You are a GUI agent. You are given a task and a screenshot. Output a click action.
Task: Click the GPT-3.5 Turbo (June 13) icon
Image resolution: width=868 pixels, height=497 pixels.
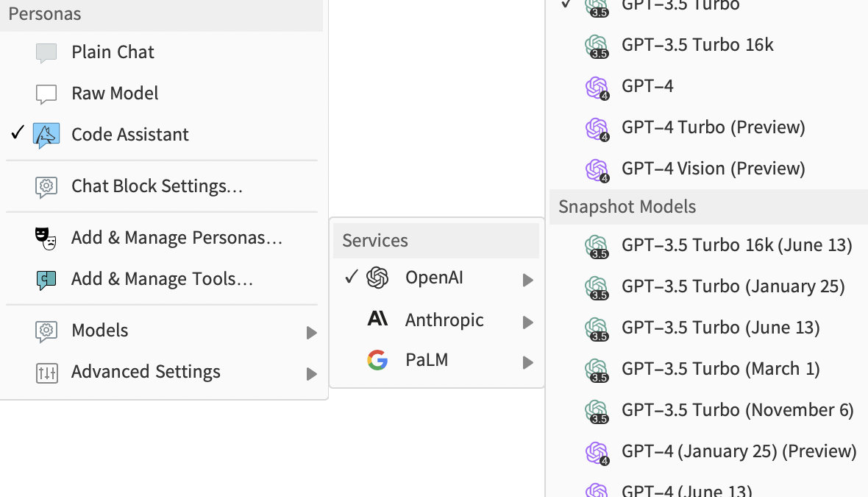(597, 328)
